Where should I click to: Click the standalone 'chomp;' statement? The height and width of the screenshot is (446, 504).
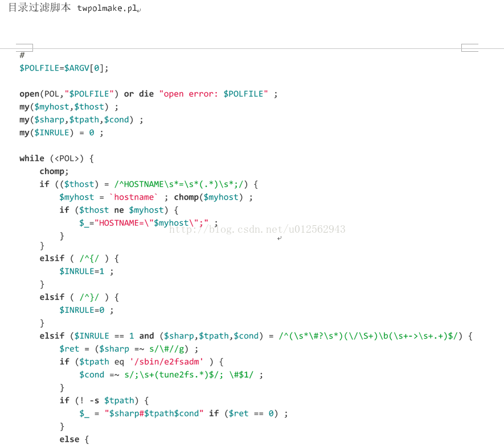[54, 171]
